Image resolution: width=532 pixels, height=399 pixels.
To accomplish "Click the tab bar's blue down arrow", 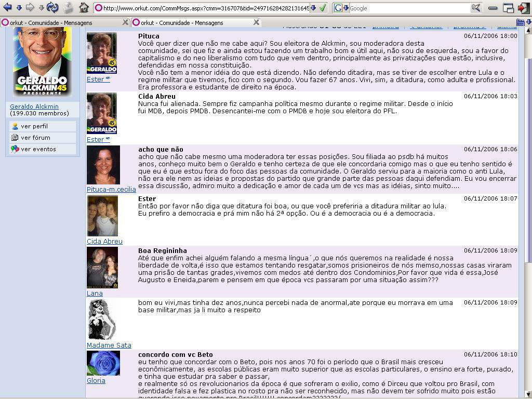I will coord(528,22).
